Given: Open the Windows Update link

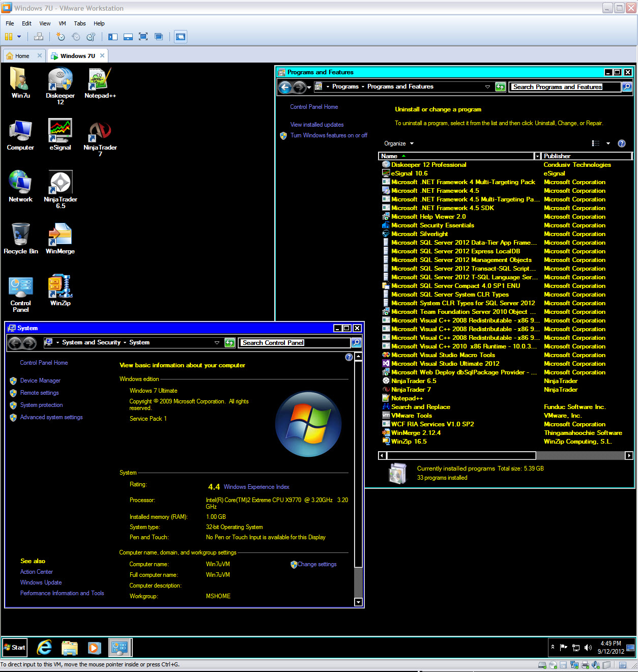Looking at the screenshot, I should click(x=41, y=582).
